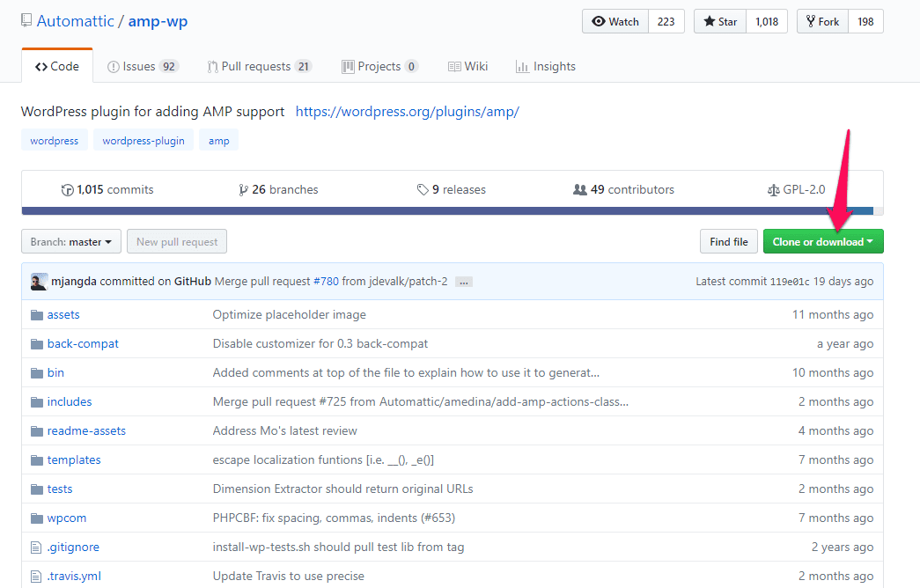This screenshot has height=588, width=920.
Task: Click the releases tag icon
Action: tap(423, 190)
